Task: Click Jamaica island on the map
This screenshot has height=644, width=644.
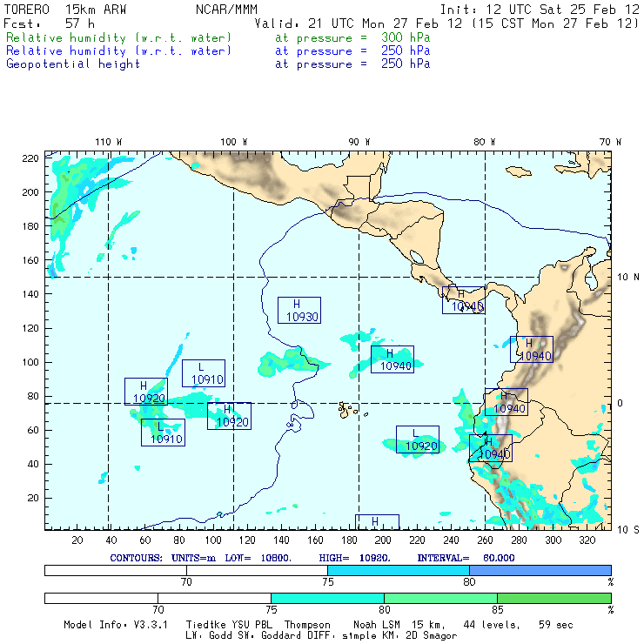Action: [x=519, y=171]
